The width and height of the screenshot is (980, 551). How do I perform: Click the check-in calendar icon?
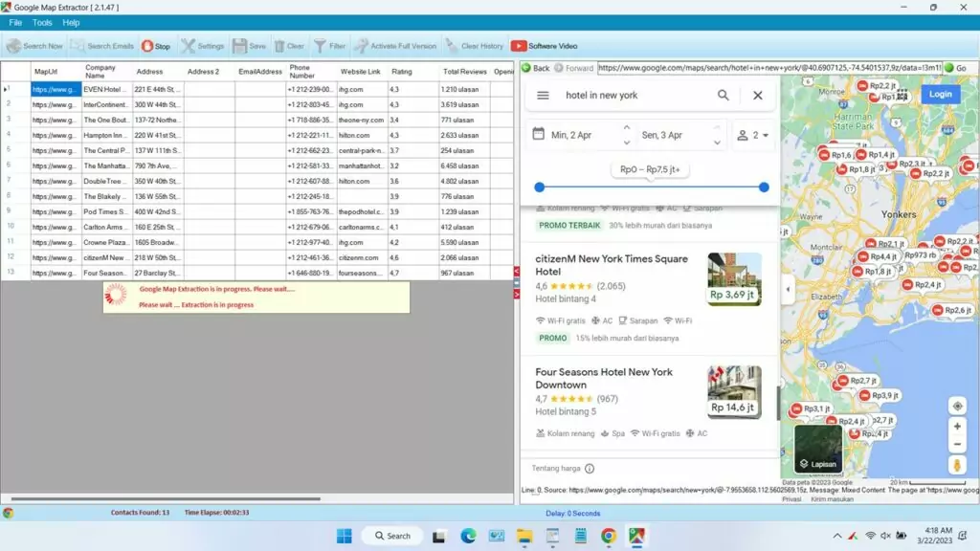click(538, 134)
